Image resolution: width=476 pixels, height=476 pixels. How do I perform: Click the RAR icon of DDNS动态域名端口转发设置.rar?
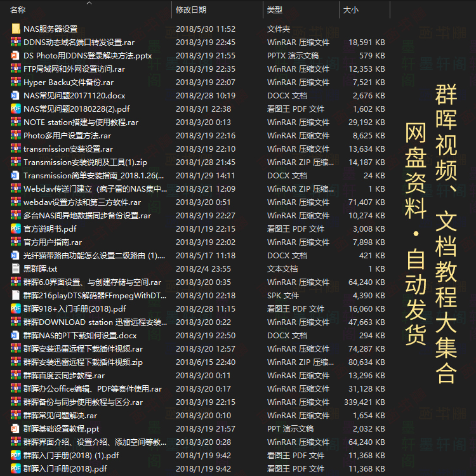pyautogui.click(x=16, y=42)
